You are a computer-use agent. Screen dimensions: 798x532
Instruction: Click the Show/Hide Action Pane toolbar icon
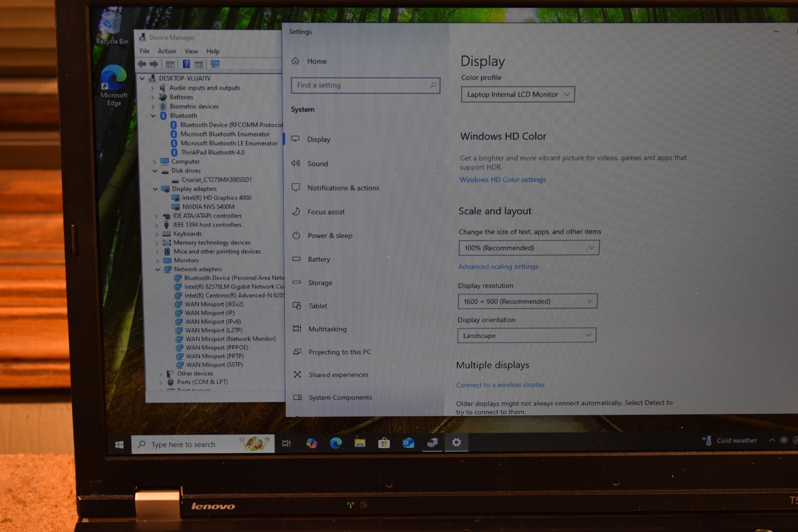[x=199, y=64]
